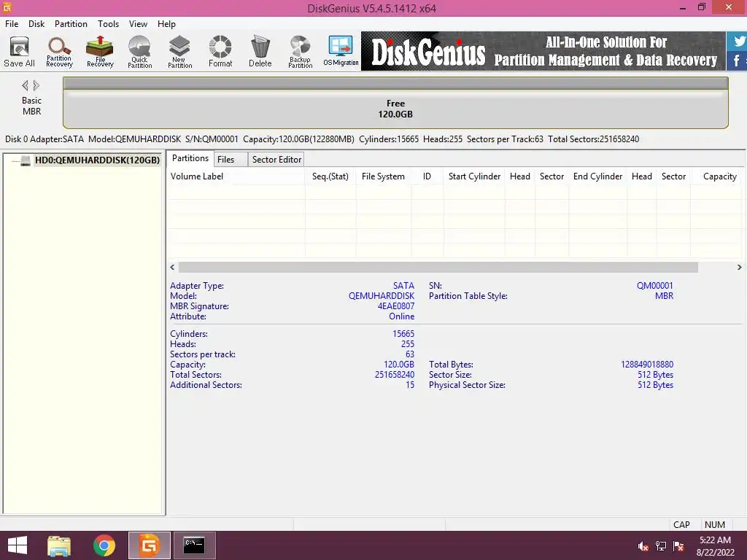Screen dimensions: 747x560
Task: Open the Tools menu
Action: (x=108, y=24)
